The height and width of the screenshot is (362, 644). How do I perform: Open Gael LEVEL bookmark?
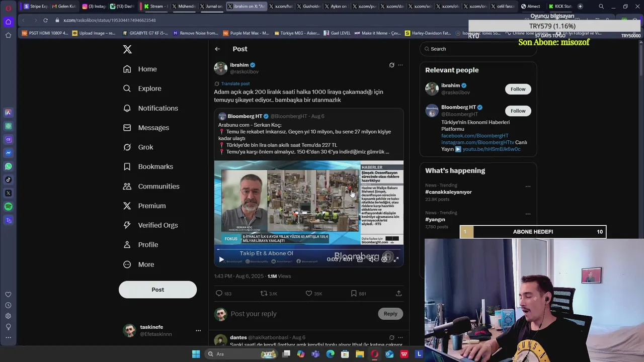pos(337,33)
